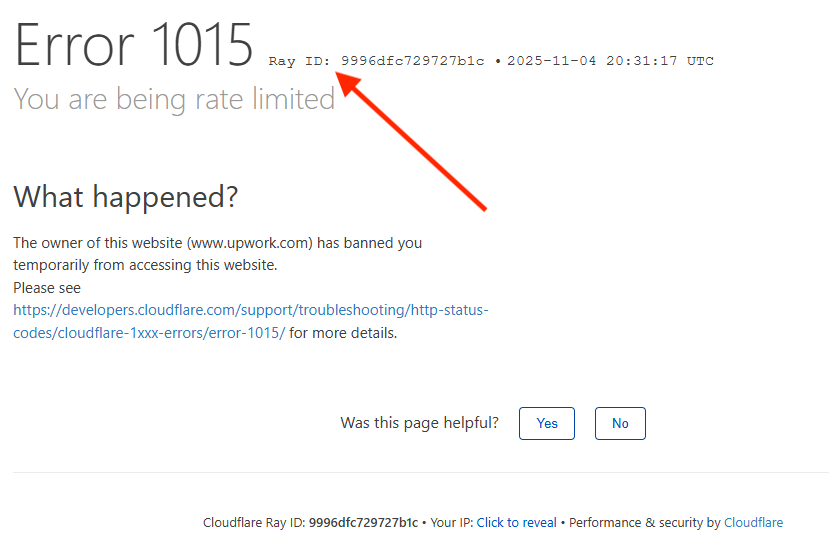Screen dimensions: 829x545
Task: Click the "Cloudflare Ray ID:" footer label
Action: coord(254,522)
